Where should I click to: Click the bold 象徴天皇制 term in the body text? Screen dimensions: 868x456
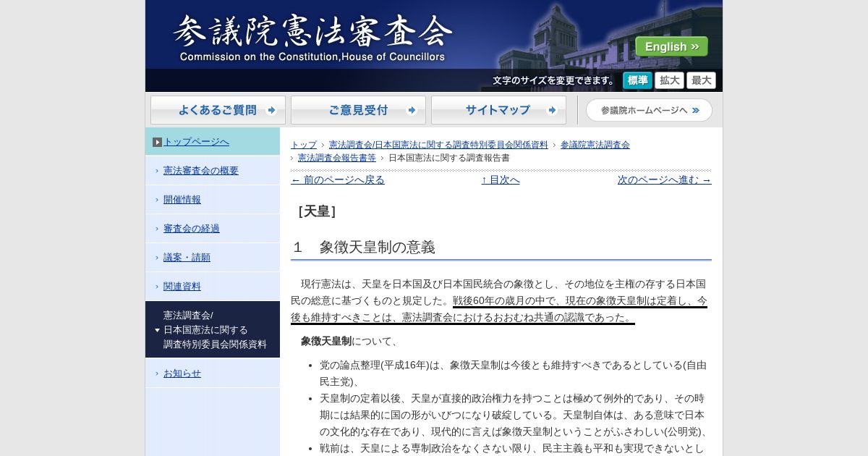(326, 341)
